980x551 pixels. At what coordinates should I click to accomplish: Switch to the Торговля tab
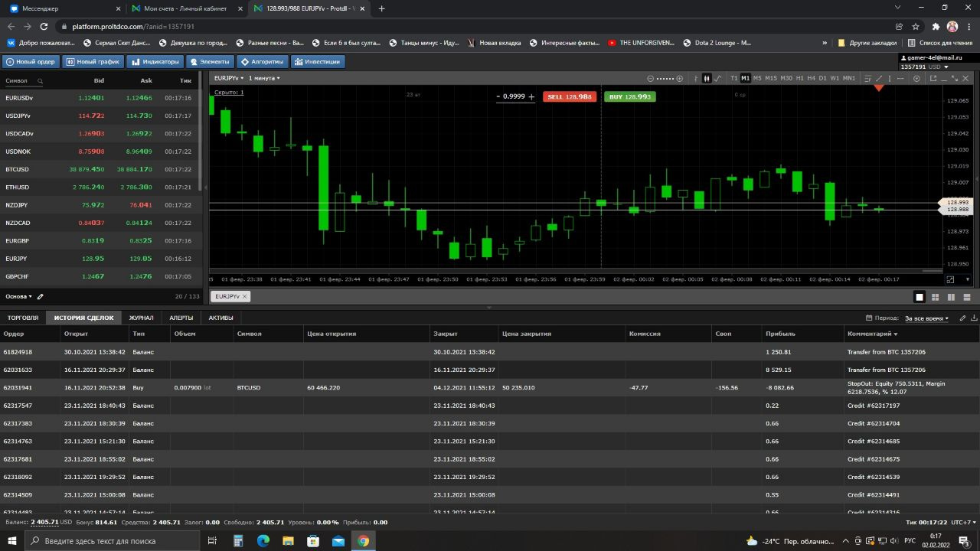pyautogui.click(x=23, y=318)
